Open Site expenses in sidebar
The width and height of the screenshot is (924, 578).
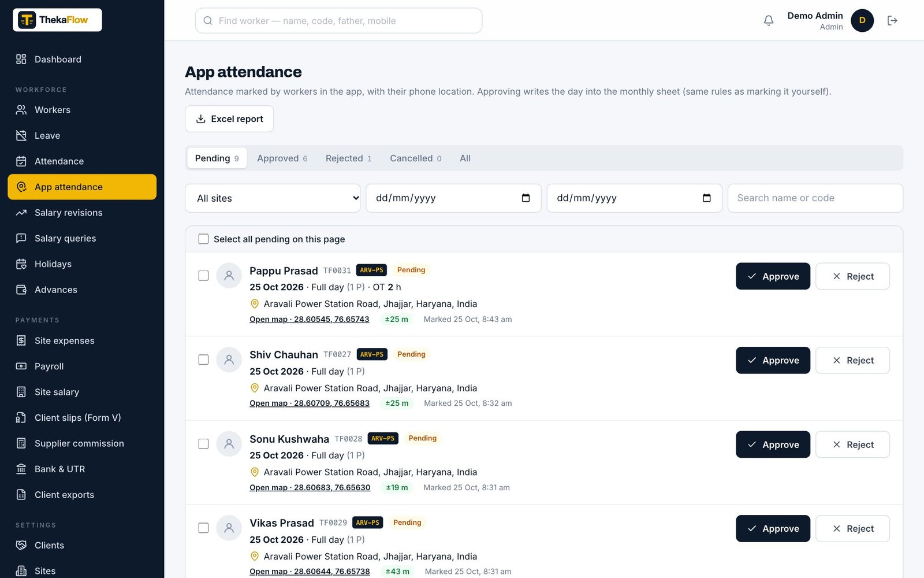(x=82, y=340)
